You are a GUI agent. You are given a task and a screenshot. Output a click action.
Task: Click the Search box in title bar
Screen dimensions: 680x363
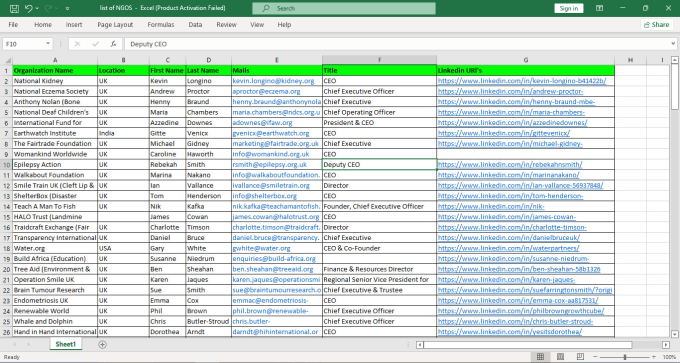click(x=344, y=8)
